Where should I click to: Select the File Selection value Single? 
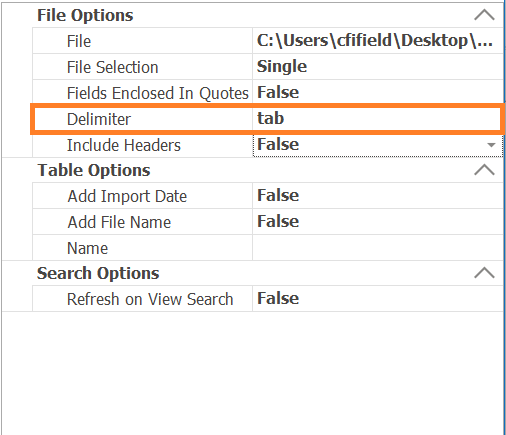coord(378,67)
